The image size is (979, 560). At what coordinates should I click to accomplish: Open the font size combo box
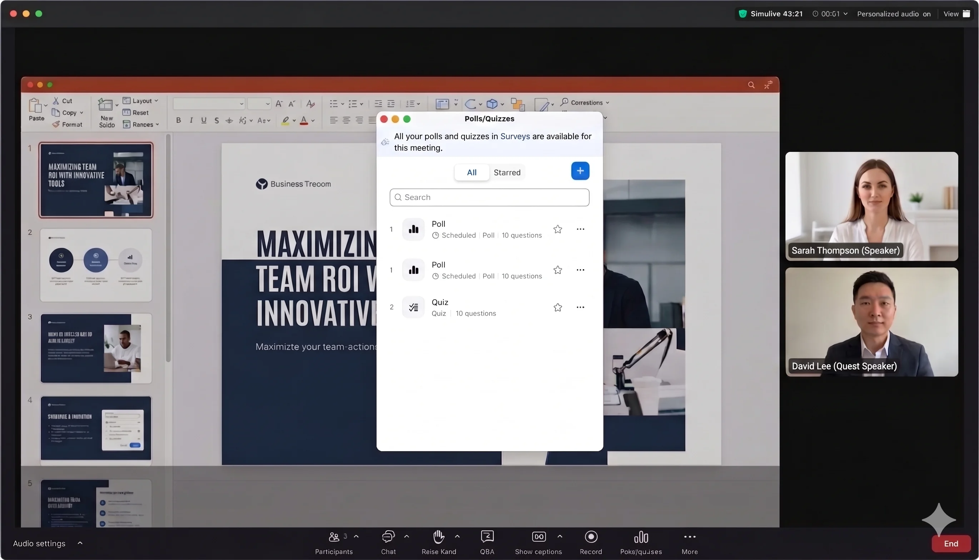(259, 104)
